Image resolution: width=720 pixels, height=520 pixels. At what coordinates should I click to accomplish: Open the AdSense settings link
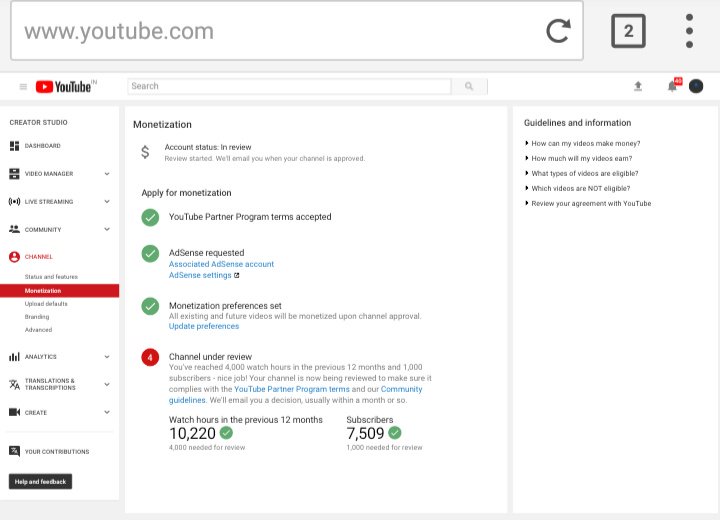point(200,275)
